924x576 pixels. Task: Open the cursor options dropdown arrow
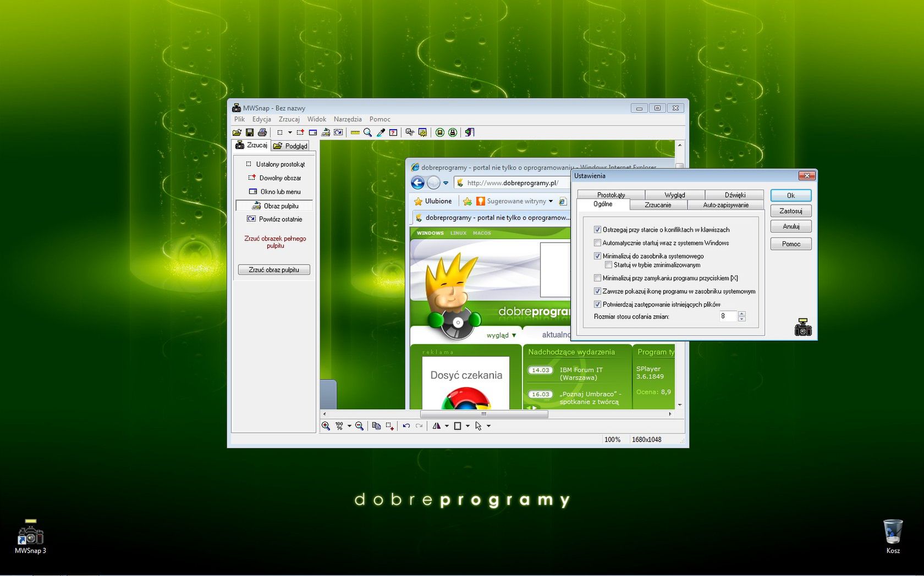[x=488, y=426]
